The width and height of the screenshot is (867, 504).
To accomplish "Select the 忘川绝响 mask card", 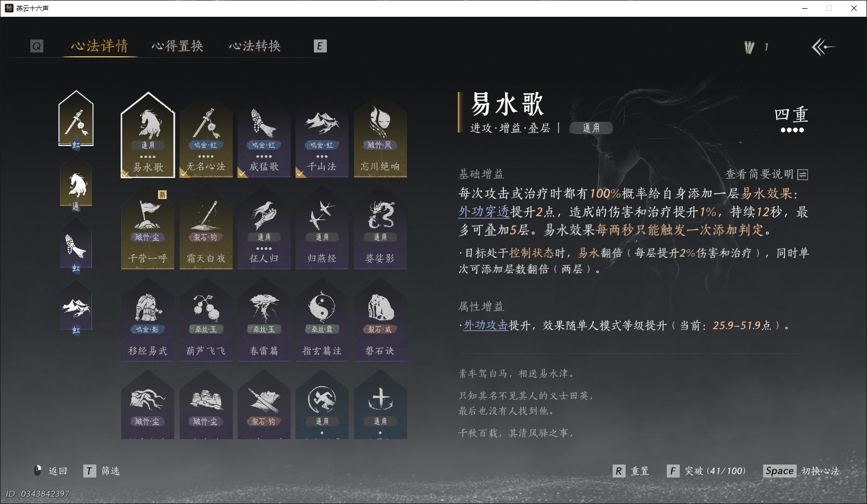I will (x=380, y=138).
